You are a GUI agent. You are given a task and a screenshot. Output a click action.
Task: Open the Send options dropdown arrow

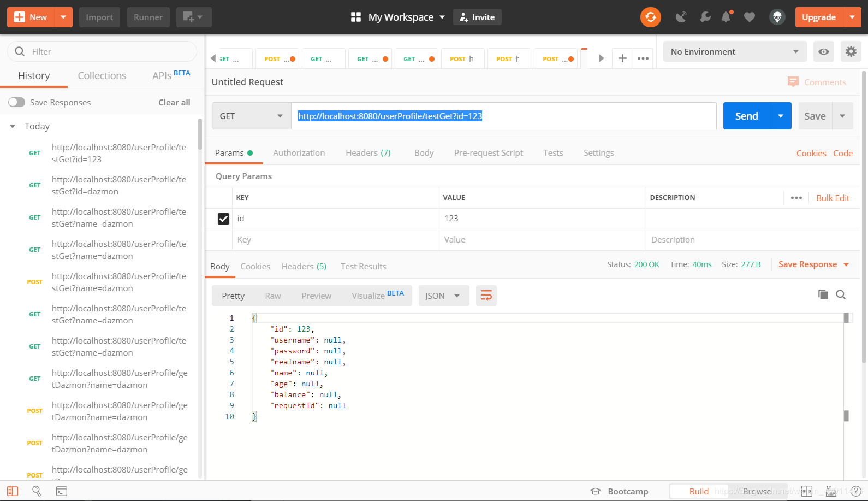[781, 116]
